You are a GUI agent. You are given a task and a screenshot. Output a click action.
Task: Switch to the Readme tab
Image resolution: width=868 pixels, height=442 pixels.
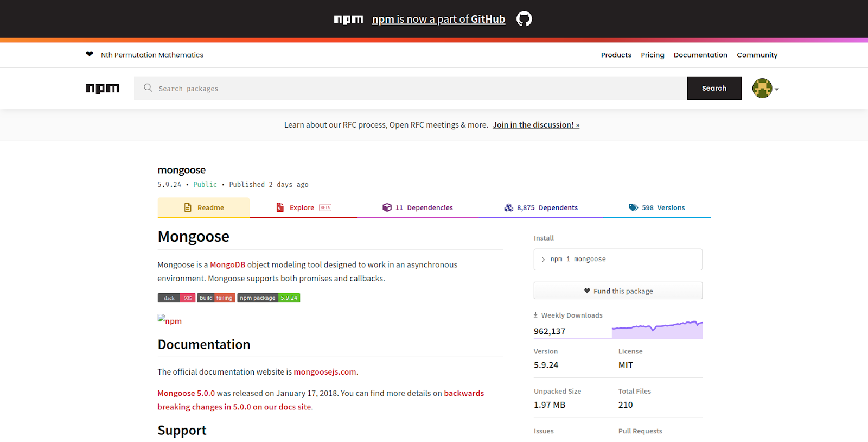coord(203,207)
